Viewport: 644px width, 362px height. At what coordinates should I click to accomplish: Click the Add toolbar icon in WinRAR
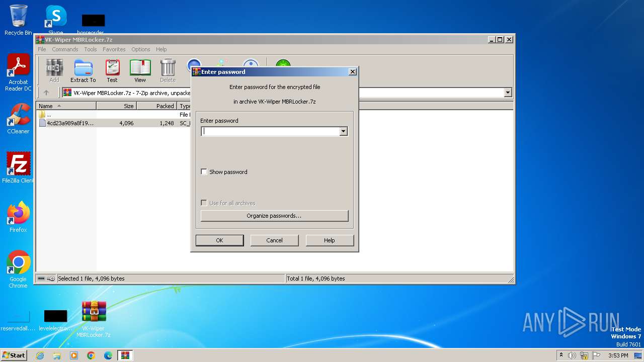pos(54,71)
